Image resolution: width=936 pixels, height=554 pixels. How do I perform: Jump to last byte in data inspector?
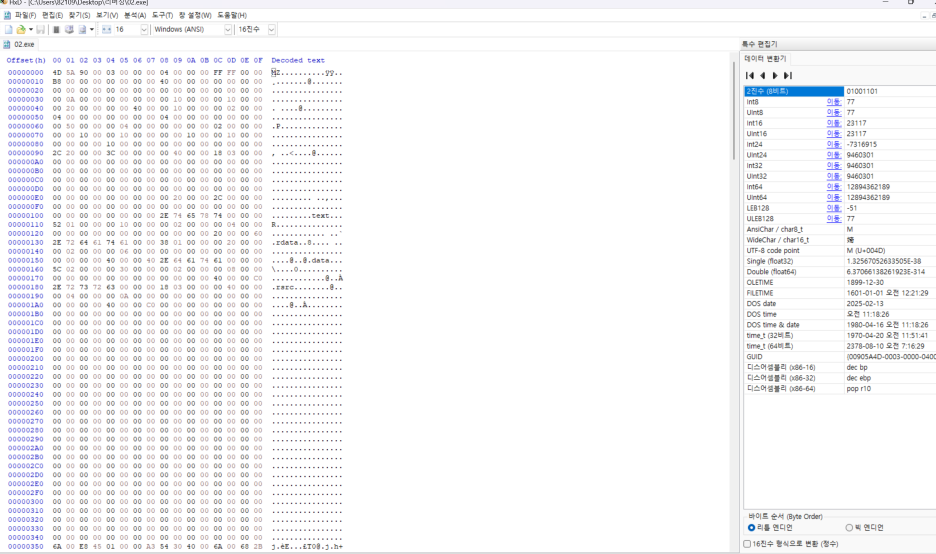(x=788, y=75)
